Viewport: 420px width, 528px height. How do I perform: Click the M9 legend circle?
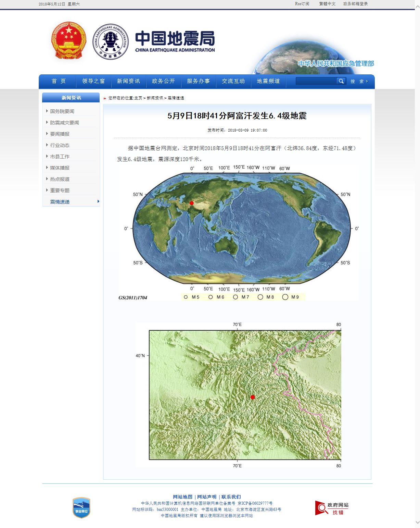285,297
